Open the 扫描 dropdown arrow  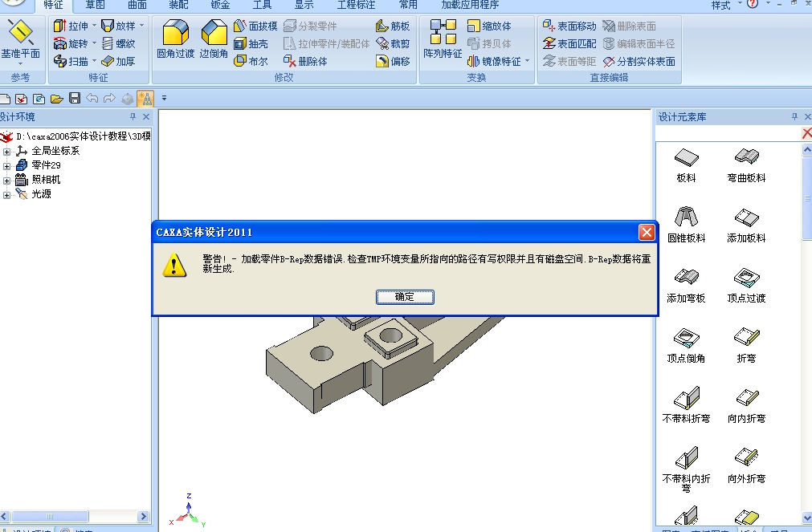tap(94, 60)
